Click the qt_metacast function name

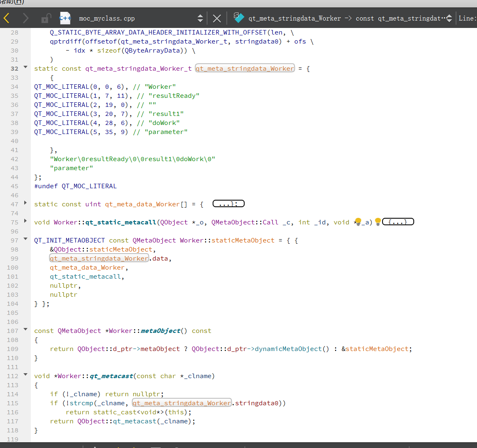pyautogui.click(x=111, y=376)
